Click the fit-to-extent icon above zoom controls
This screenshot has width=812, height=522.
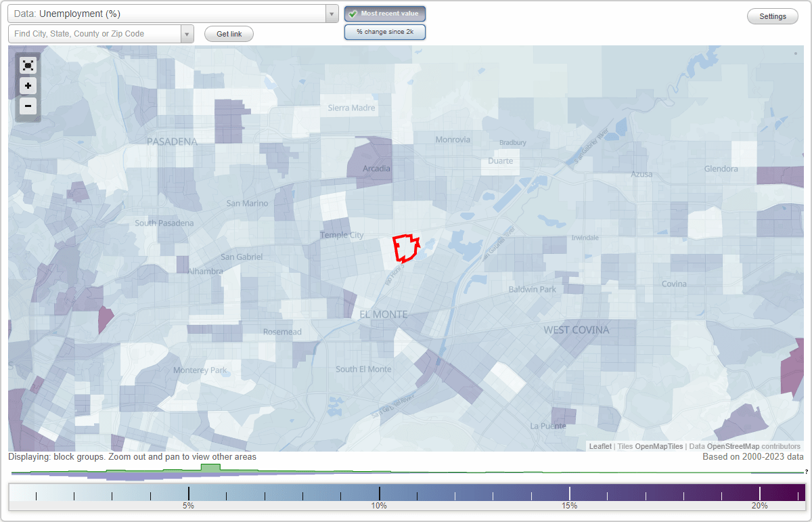(28, 65)
